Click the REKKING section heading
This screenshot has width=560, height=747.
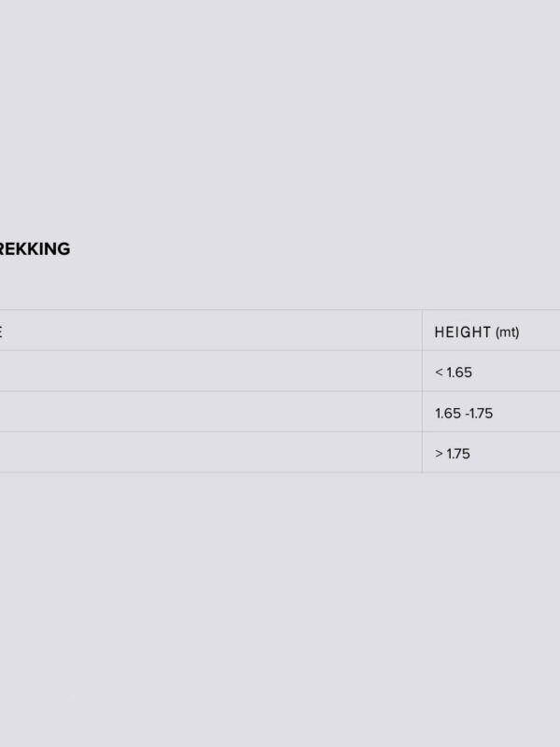(35, 249)
